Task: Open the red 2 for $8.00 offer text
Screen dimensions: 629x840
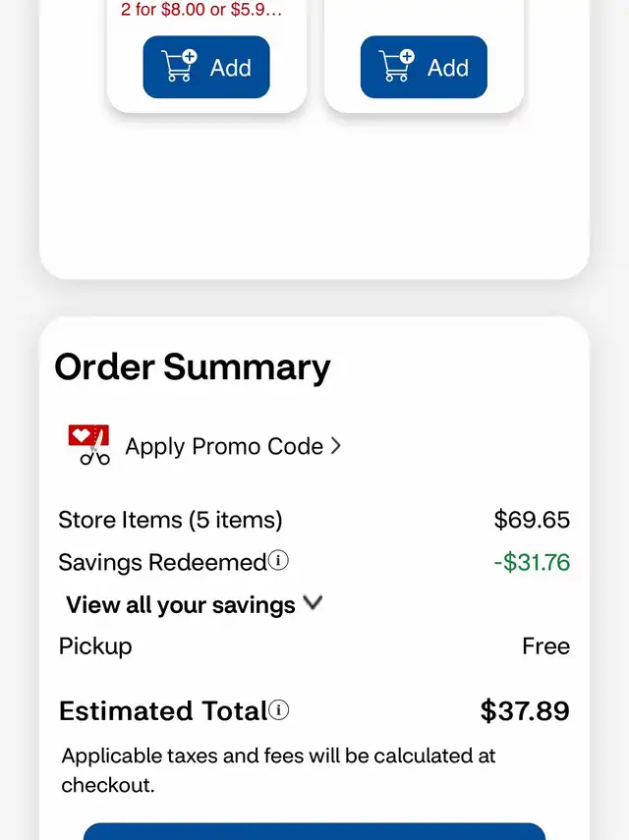Action: (200, 9)
